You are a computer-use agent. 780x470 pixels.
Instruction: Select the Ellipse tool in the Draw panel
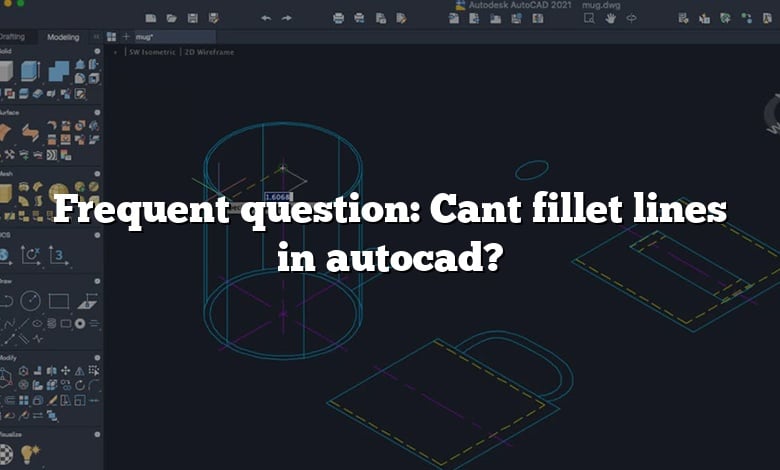pos(37,323)
